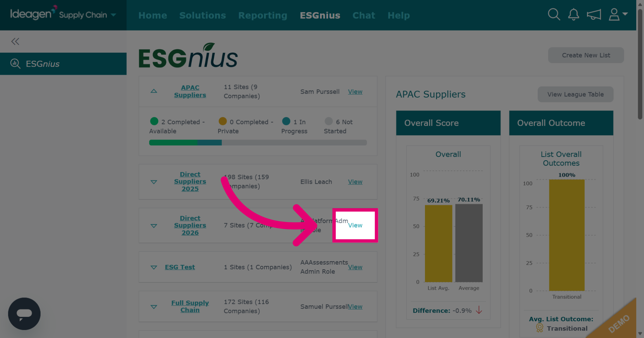This screenshot has height=338, width=644.
Task: Click Create New List button
Action: coord(586,55)
